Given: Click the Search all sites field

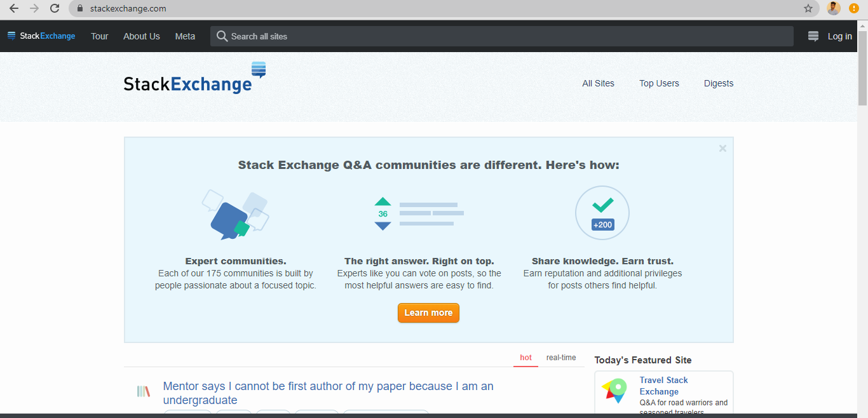Looking at the screenshot, I should (502, 36).
